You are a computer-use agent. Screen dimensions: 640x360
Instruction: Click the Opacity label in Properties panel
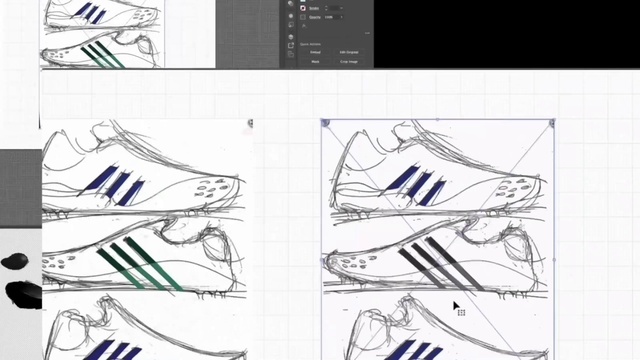tap(315, 17)
